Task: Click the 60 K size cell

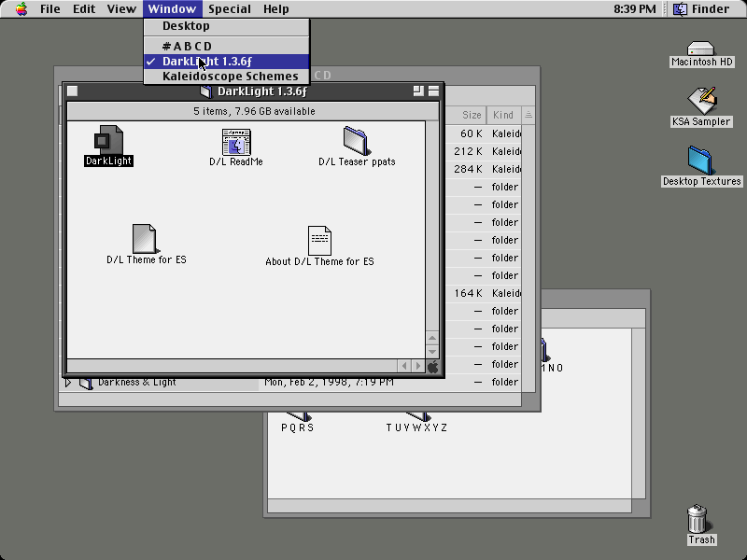Action: pos(472,133)
